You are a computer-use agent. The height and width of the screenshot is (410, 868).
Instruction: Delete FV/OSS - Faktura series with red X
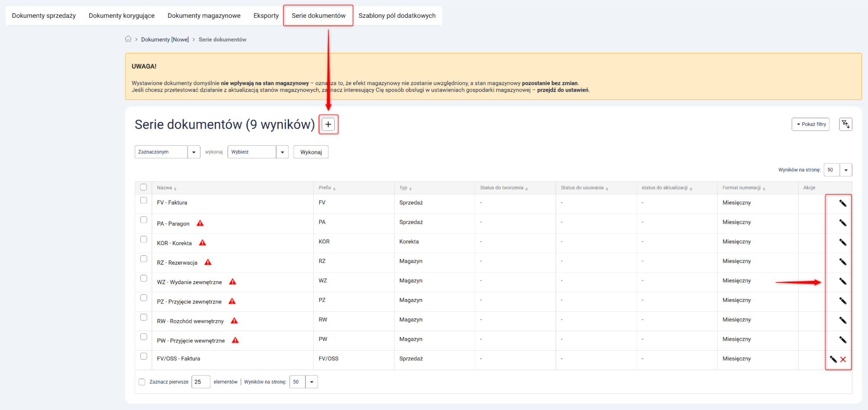tap(843, 359)
